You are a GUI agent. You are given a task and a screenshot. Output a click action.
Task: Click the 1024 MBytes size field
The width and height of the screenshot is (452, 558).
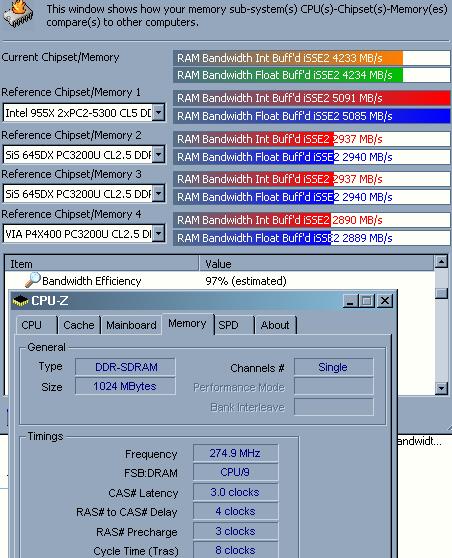[x=125, y=386]
